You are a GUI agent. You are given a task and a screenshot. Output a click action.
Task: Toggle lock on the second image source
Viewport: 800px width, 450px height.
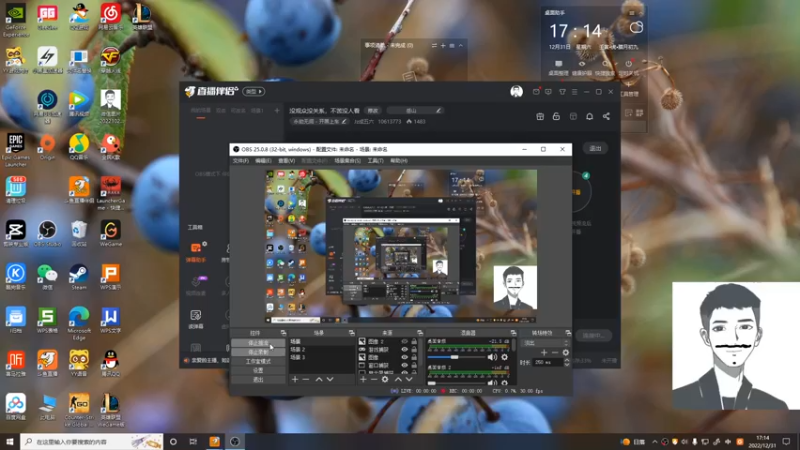(x=414, y=358)
